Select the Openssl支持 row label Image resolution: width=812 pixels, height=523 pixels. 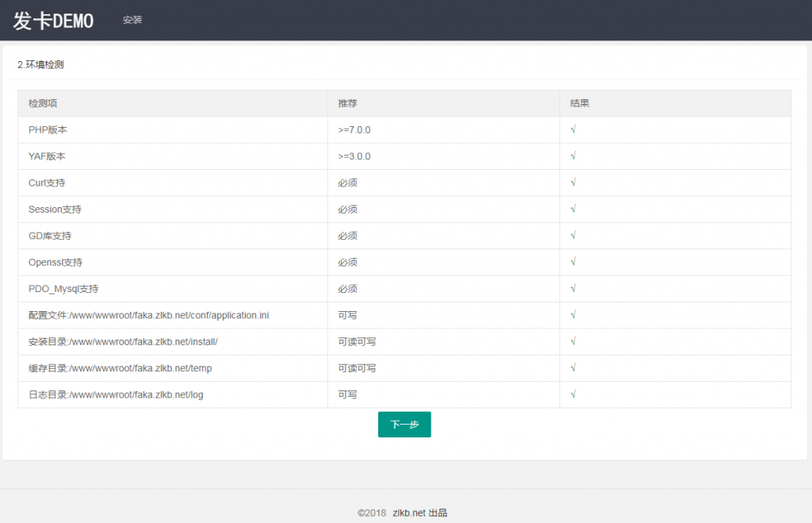coord(56,262)
